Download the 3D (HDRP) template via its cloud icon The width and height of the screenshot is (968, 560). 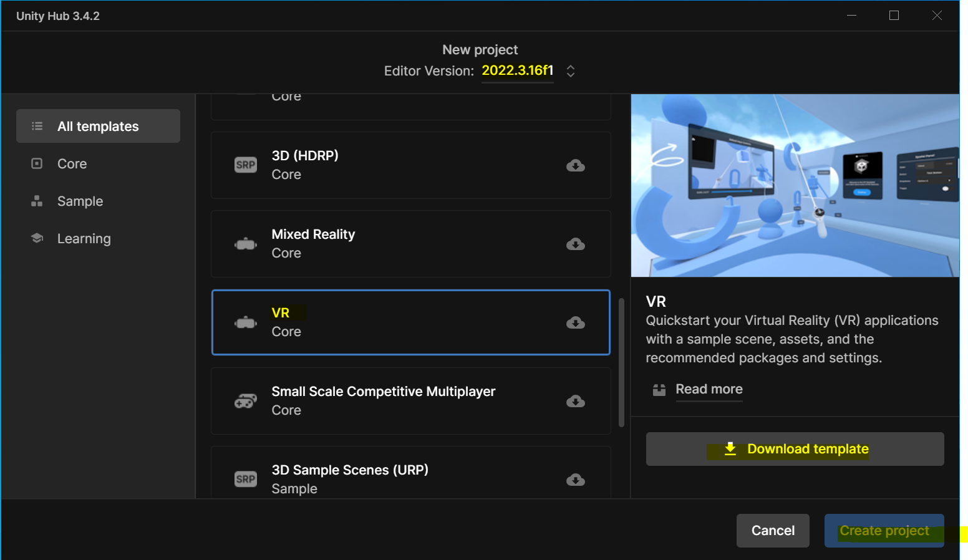[576, 165]
